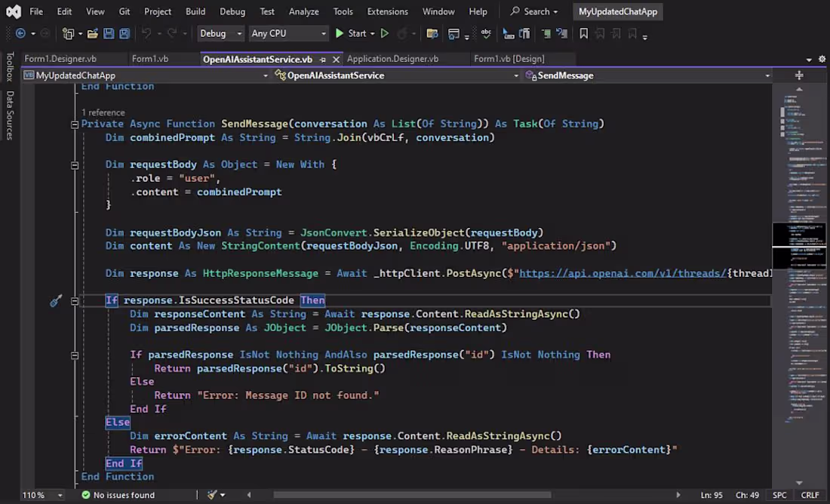Click the api.openai.com URL link in code
The width and height of the screenshot is (830, 504).
tap(623, 273)
